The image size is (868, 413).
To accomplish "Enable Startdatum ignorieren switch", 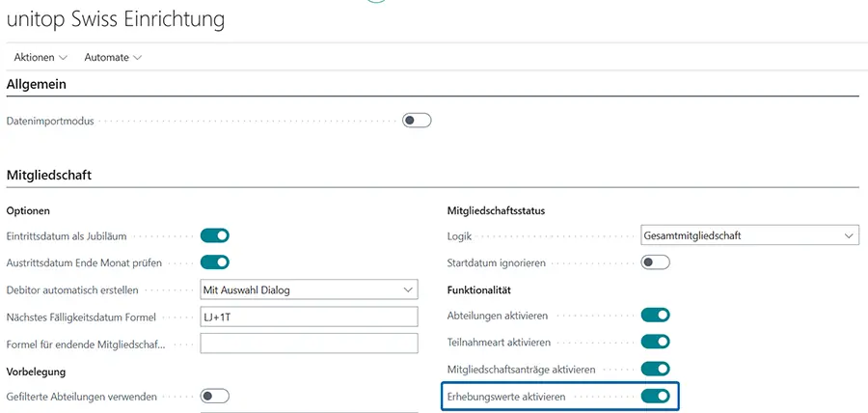I will [x=656, y=262].
